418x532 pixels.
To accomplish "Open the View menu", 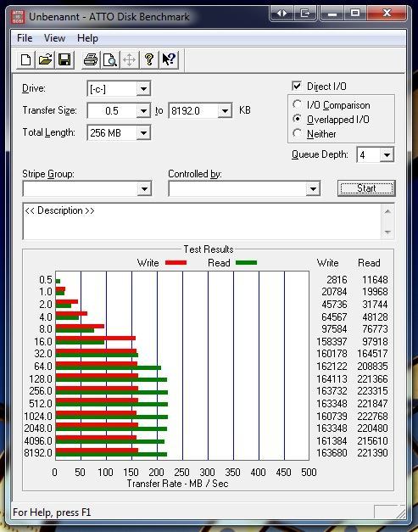I will click(x=54, y=38).
